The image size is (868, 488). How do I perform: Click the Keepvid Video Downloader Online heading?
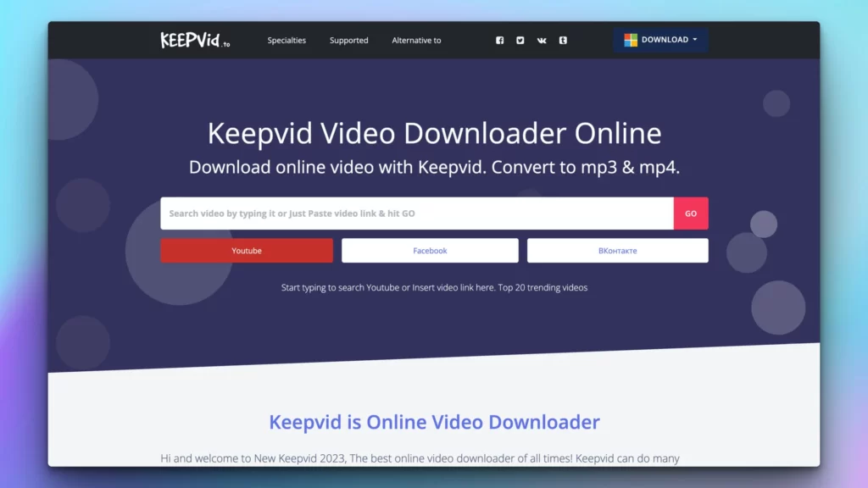click(x=435, y=133)
